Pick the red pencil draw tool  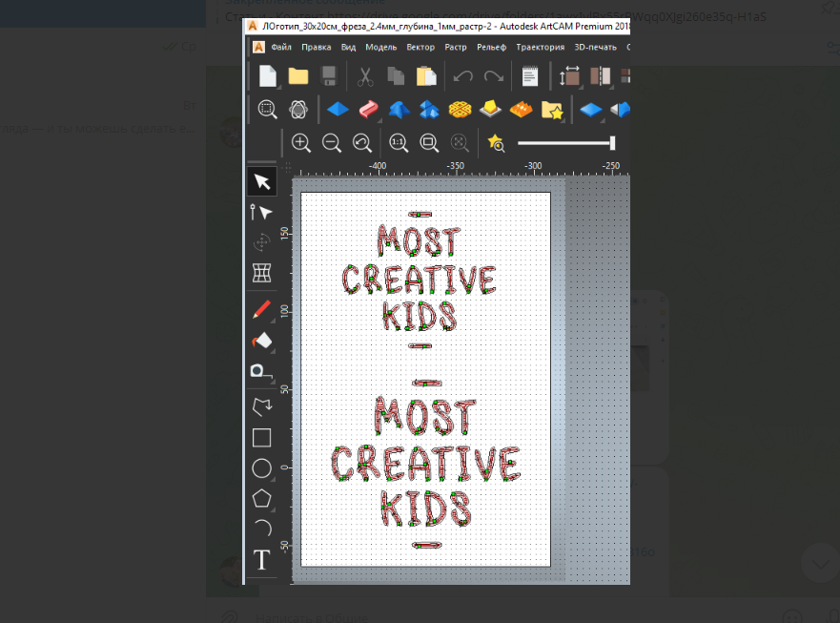point(261,309)
